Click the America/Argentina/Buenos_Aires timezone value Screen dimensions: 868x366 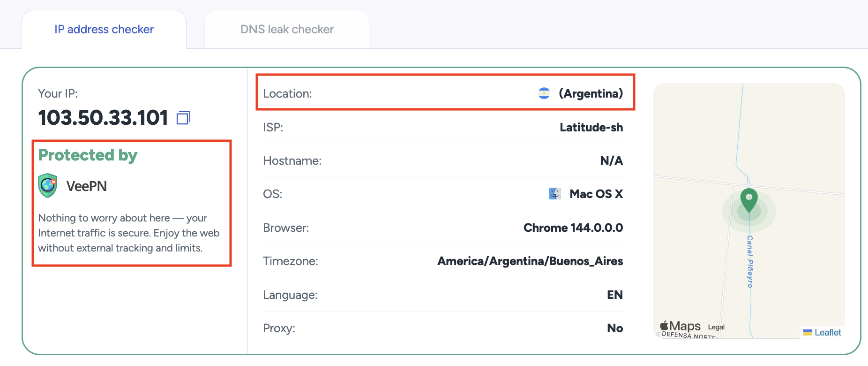[x=530, y=261]
